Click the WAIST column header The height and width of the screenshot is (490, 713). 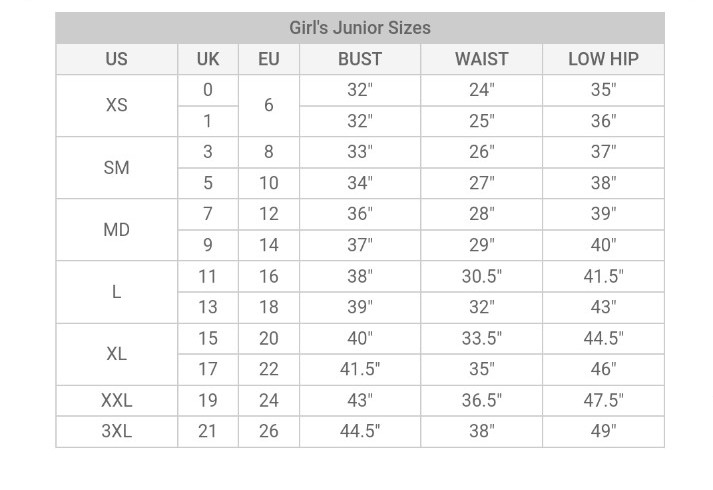pos(482,59)
